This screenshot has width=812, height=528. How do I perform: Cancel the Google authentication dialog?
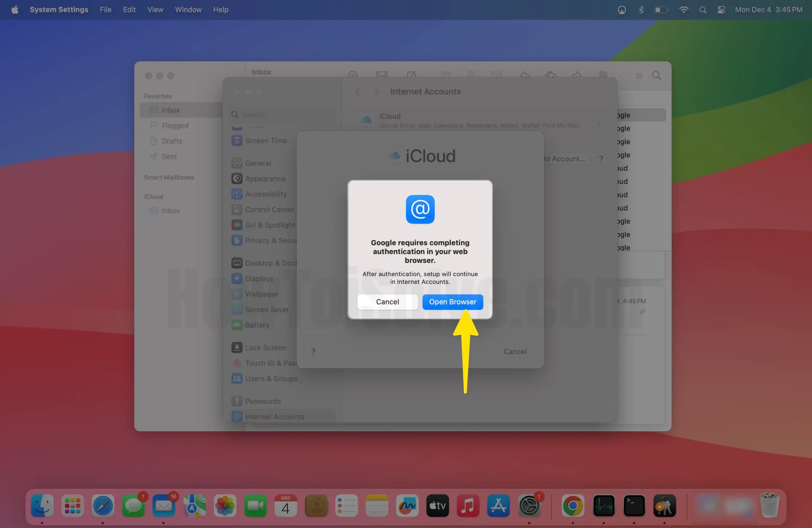[x=387, y=302]
